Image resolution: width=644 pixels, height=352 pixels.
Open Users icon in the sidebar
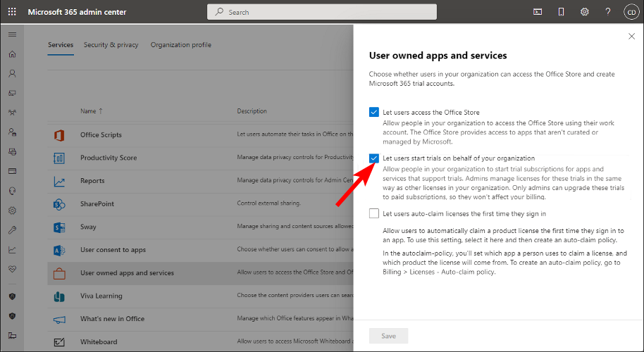click(12, 73)
